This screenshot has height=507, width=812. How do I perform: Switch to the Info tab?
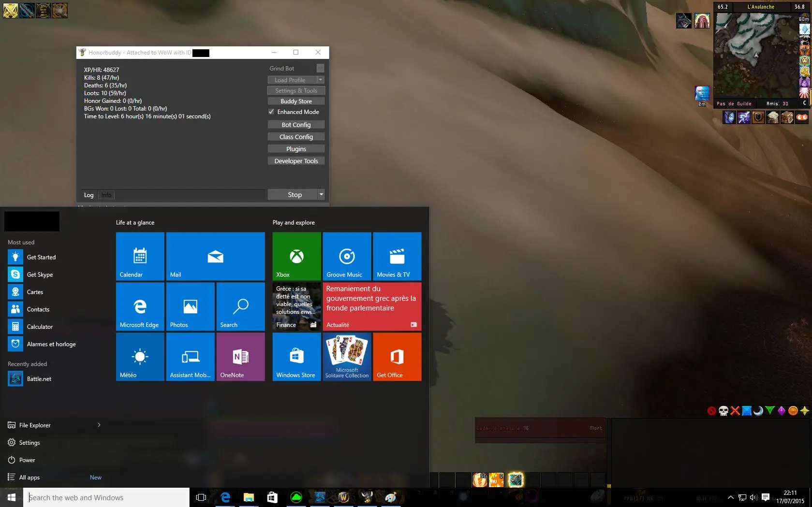pos(106,195)
